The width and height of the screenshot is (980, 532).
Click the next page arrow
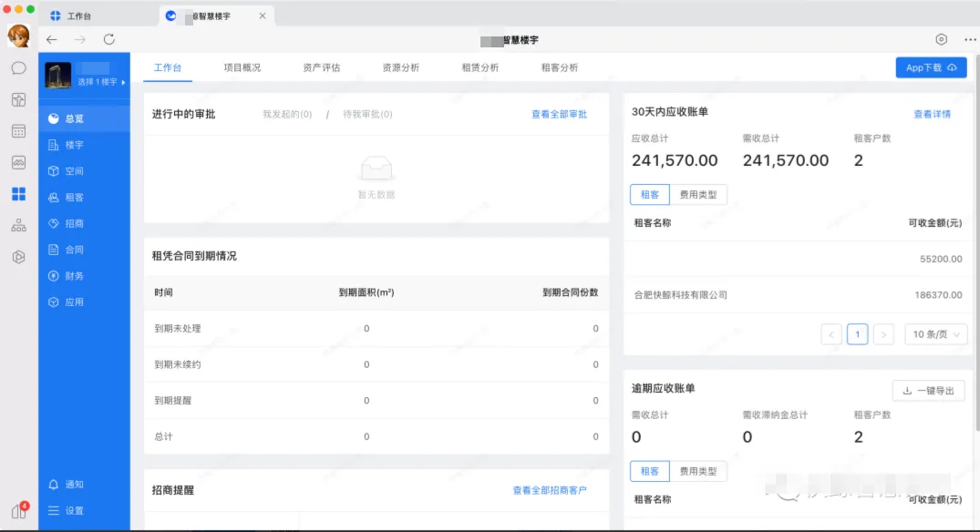click(883, 334)
